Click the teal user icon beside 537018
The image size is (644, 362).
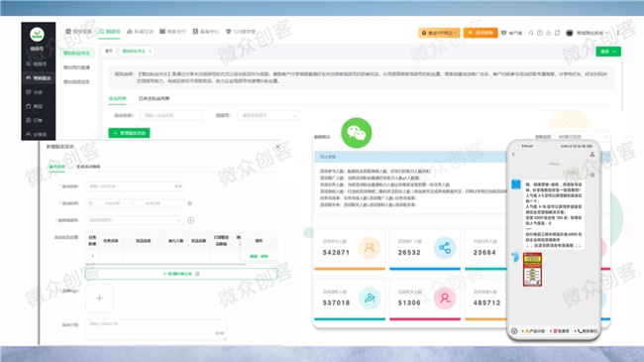pos(370,298)
